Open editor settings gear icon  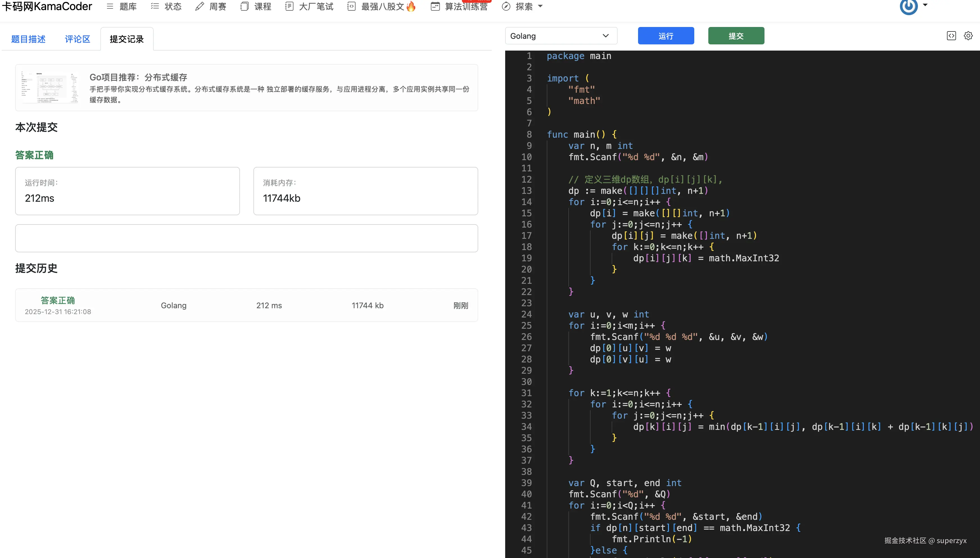pyautogui.click(x=968, y=36)
